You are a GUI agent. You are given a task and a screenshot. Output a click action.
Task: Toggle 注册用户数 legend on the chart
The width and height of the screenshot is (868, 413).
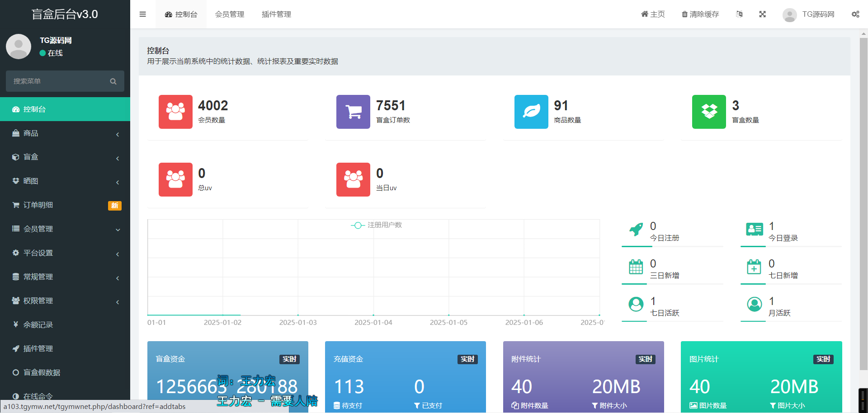(x=376, y=225)
